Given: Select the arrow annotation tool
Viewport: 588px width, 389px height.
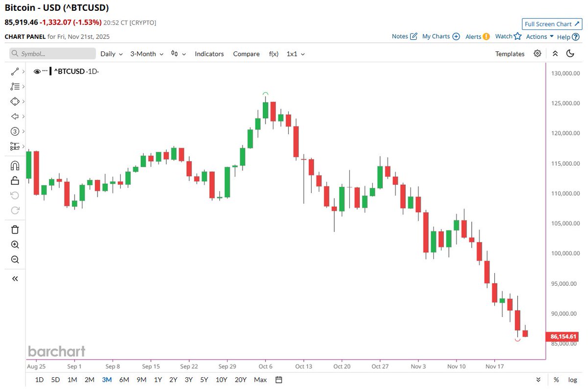Looking at the screenshot, I should coord(14,116).
